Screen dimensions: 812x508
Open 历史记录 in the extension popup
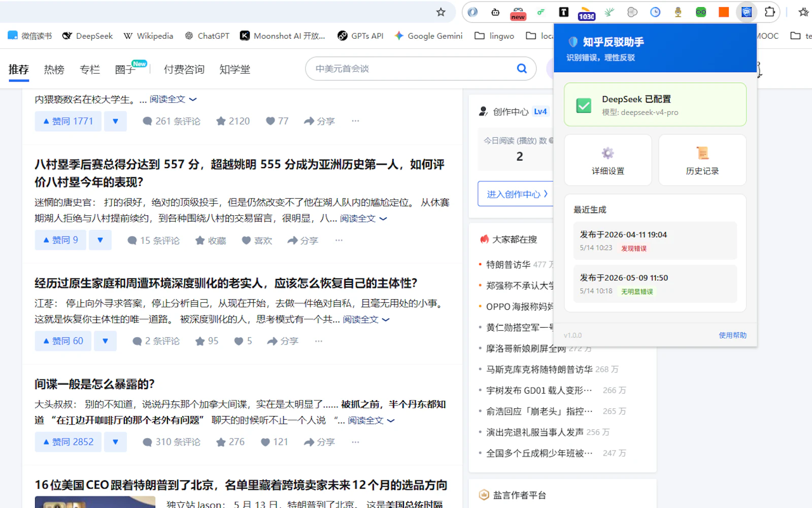[x=702, y=160]
